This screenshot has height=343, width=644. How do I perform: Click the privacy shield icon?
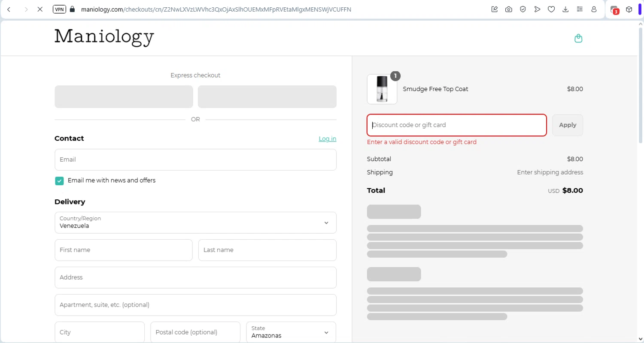click(x=523, y=9)
